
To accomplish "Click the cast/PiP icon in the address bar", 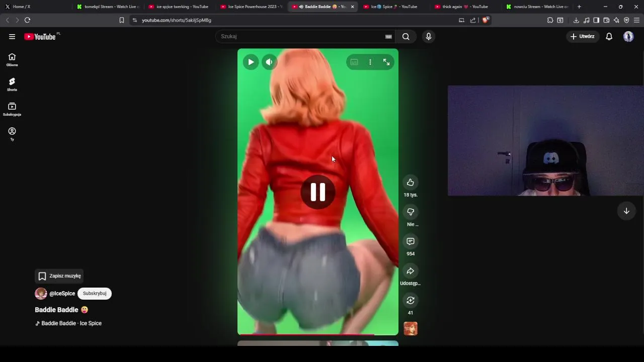I will click(x=461, y=20).
